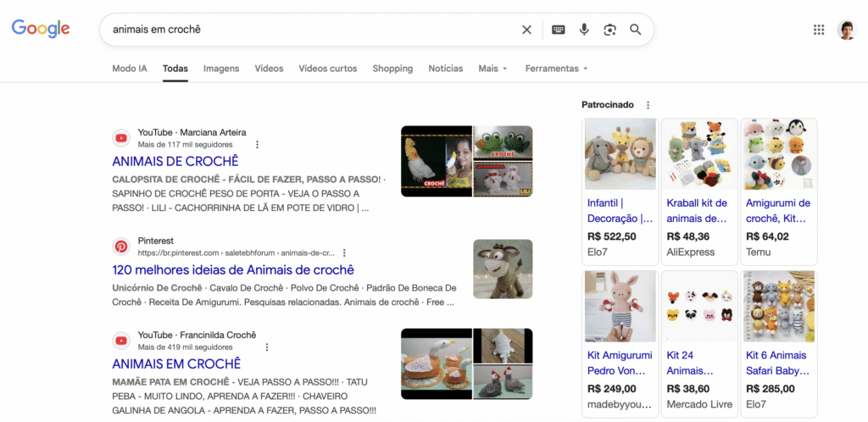Screen dimensions: 868x422
Task: Switch to Imagens tab
Action: [x=221, y=69]
